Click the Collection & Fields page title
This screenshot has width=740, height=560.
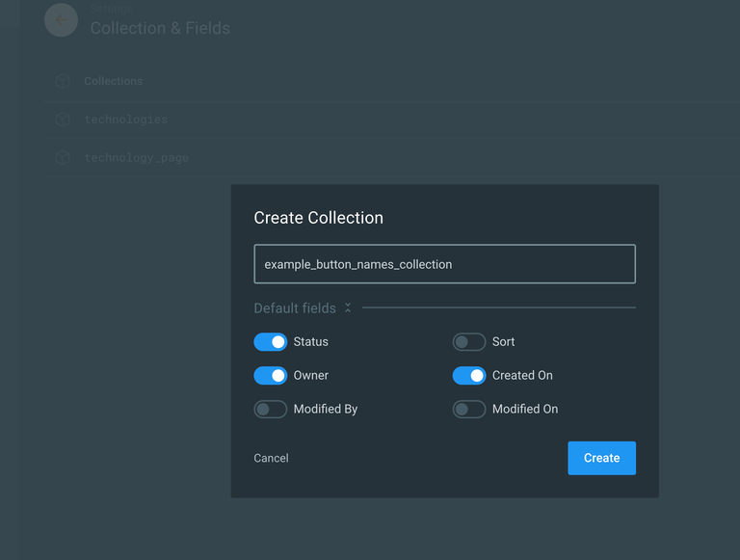coord(160,28)
